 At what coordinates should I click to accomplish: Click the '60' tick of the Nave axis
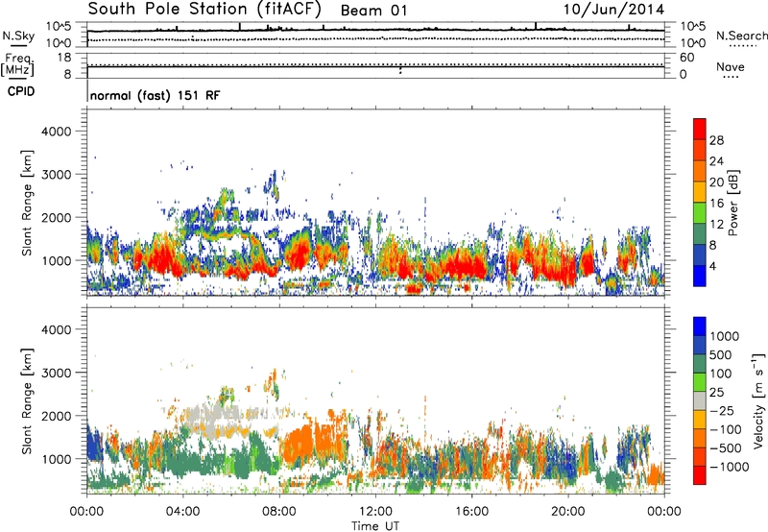coord(686,58)
